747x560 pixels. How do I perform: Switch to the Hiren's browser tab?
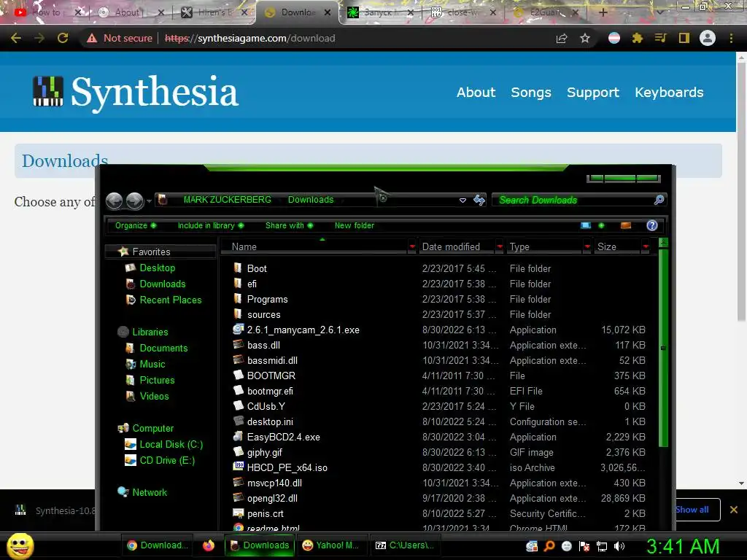coord(214,12)
